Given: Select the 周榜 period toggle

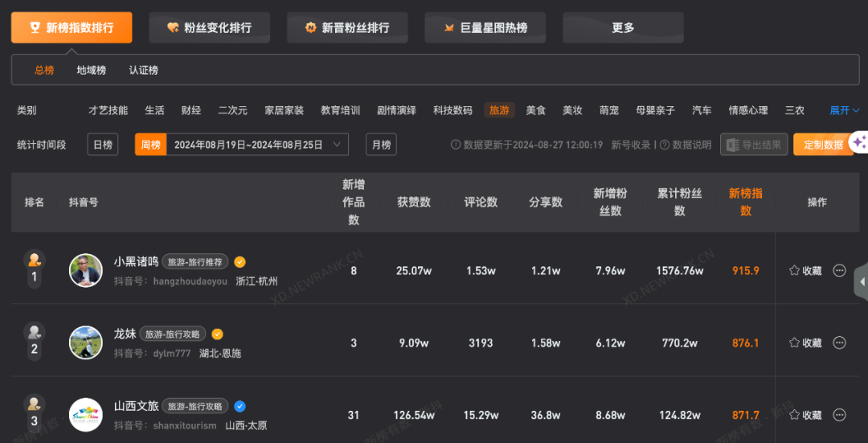Looking at the screenshot, I should (x=150, y=145).
